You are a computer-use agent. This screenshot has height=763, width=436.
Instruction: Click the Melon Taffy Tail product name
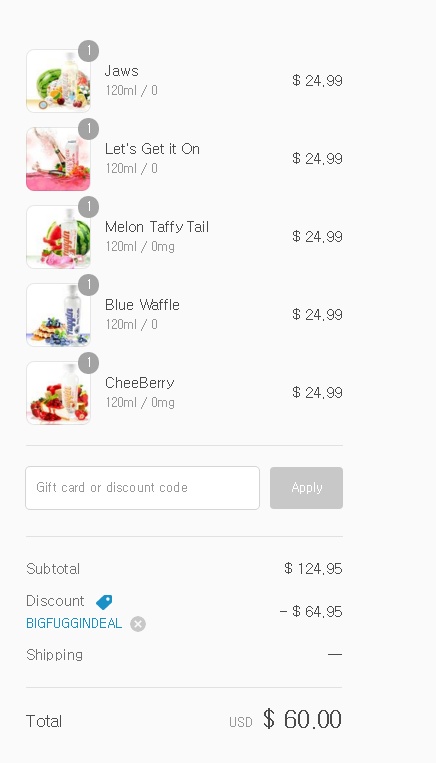point(157,227)
